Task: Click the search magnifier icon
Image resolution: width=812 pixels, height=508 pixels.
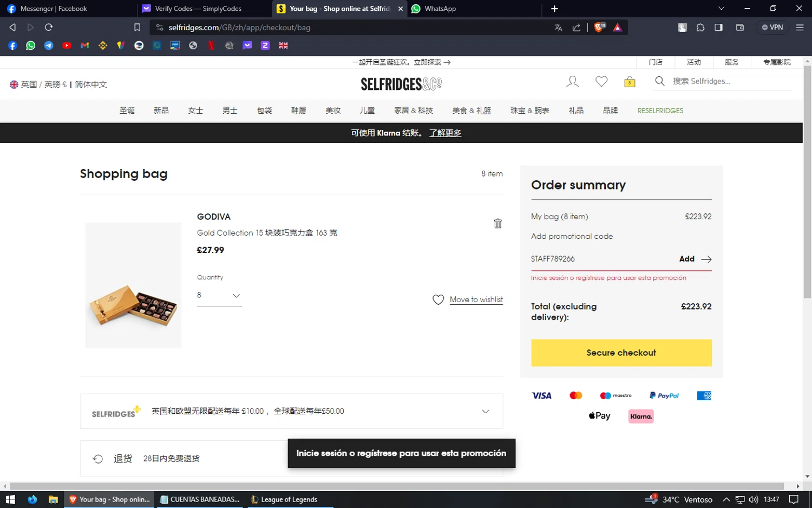Action: point(659,81)
